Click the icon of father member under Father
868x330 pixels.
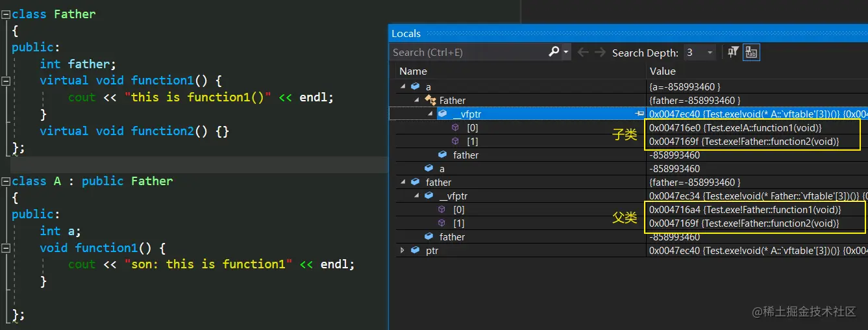pyautogui.click(x=442, y=155)
